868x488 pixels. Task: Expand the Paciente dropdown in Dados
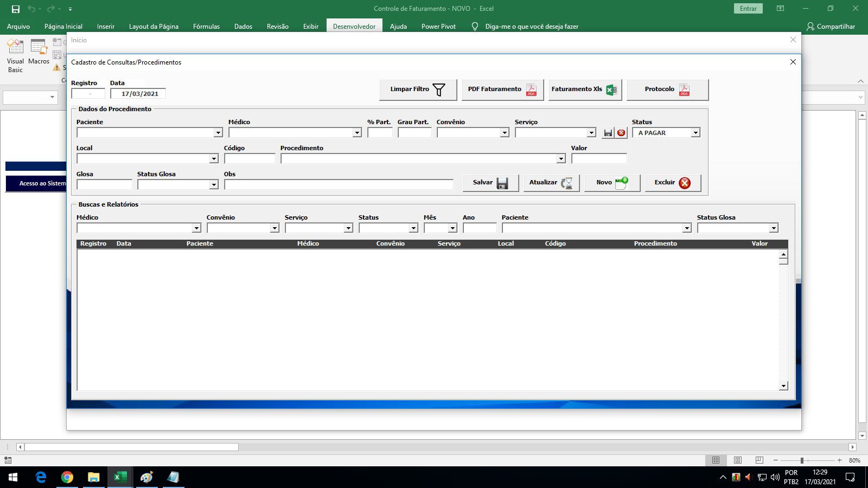pos(218,133)
